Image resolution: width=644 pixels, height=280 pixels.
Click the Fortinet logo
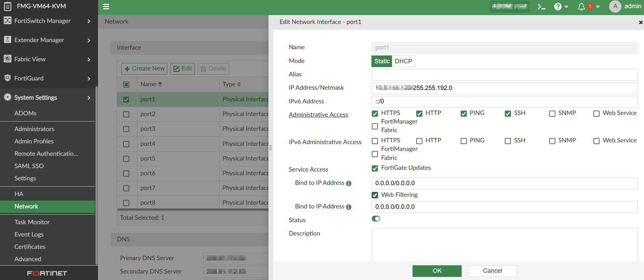pos(47,273)
